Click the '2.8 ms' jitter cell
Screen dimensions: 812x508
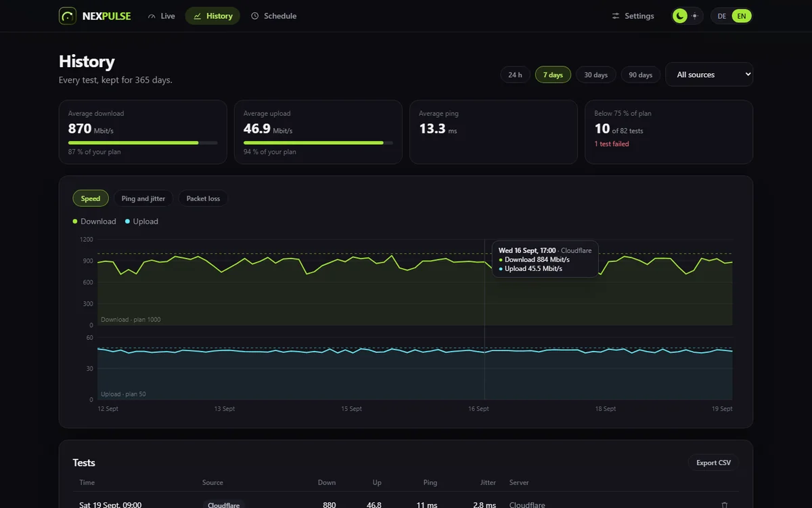click(x=484, y=505)
